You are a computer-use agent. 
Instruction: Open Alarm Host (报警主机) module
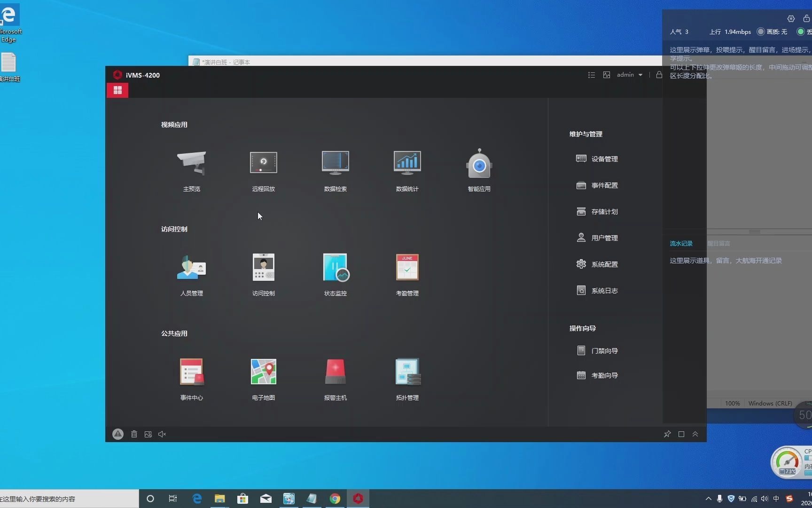pyautogui.click(x=335, y=372)
